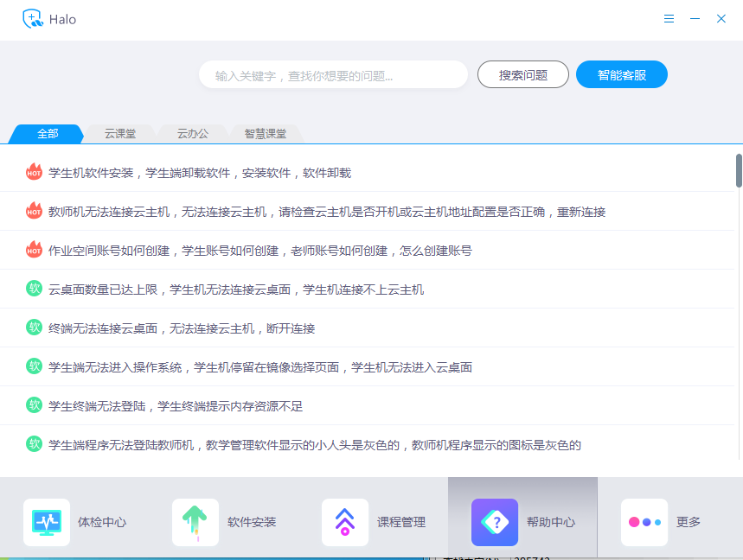This screenshot has width=743, height=560.
Task: Switch to the 云课堂 tab
Action: (120, 134)
